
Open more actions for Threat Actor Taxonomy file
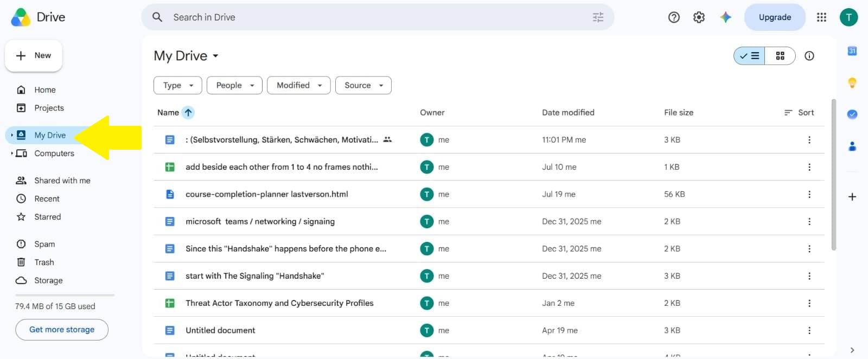(x=809, y=303)
